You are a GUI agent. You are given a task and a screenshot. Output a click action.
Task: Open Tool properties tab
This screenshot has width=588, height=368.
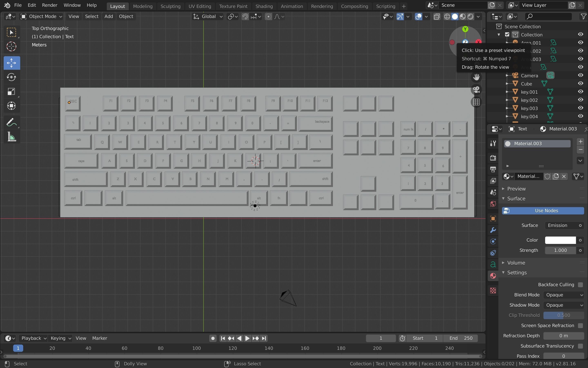pos(493,143)
